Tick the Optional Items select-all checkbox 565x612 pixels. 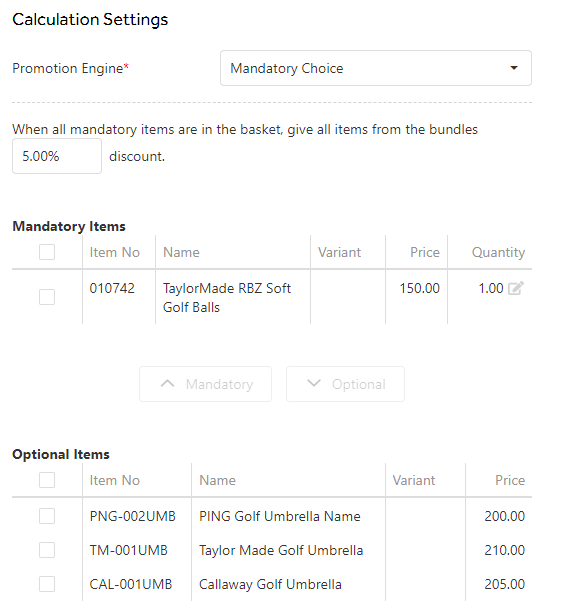[47, 480]
